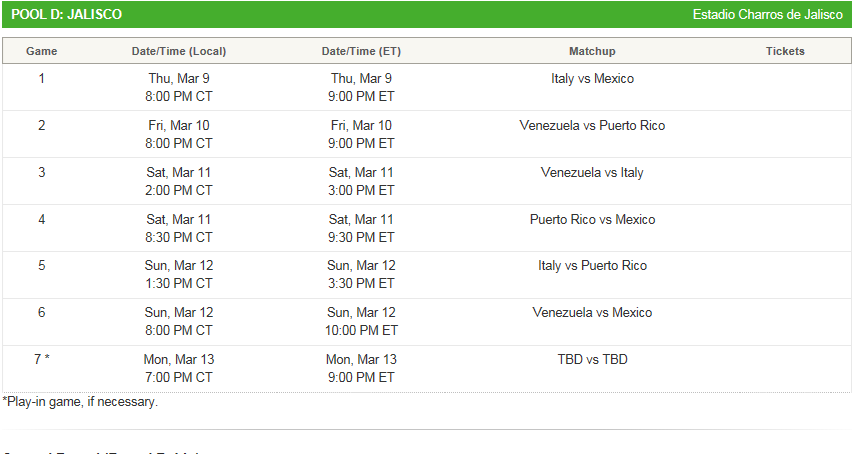Click the TBD vs TBD matchup
The height and width of the screenshot is (454, 854).
[x=592, y=360]
